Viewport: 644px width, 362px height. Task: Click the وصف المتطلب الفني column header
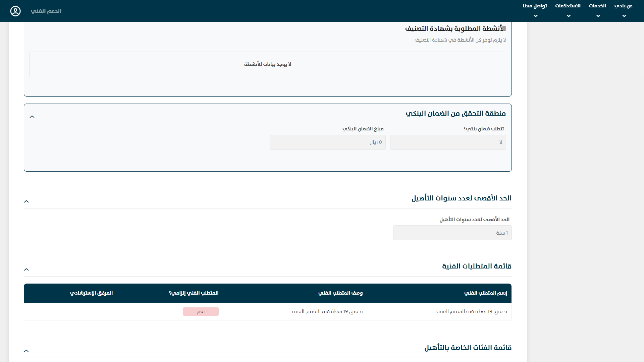340,293
